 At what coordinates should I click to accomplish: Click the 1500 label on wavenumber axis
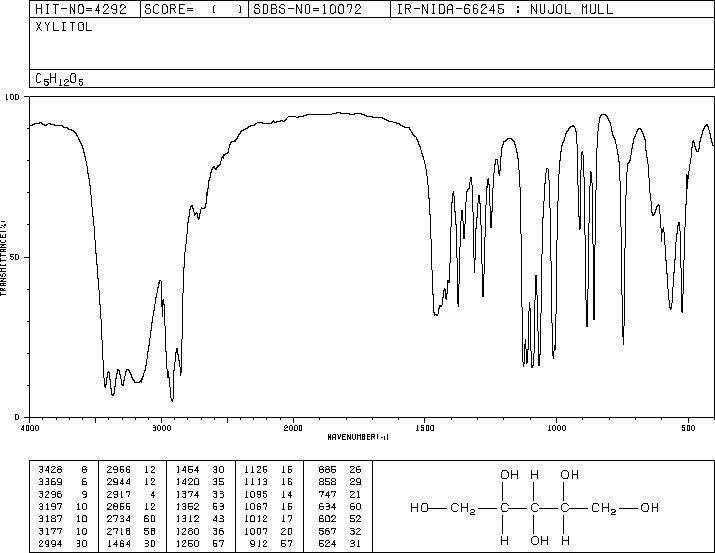pos(425,428)
